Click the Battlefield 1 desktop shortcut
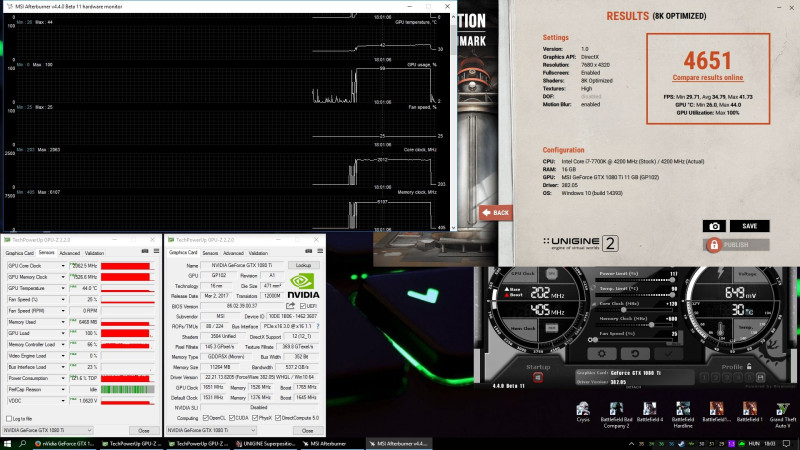 point(749,412)
